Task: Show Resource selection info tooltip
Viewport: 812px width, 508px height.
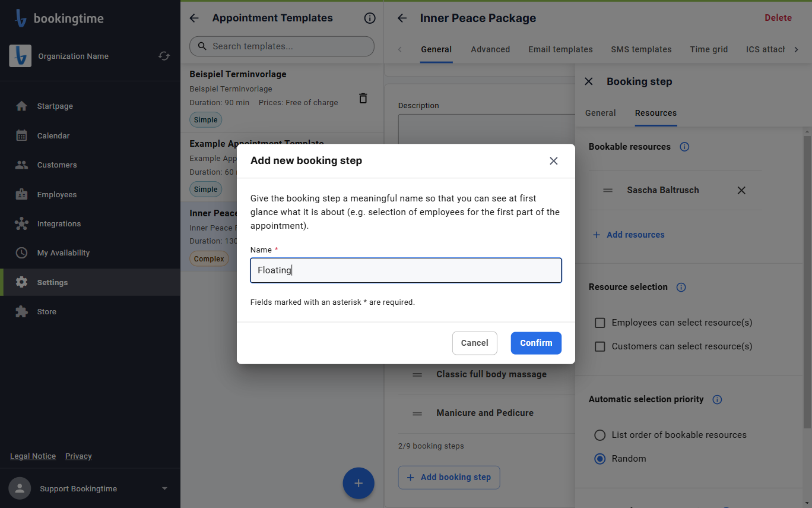Action: pos(681,287)
